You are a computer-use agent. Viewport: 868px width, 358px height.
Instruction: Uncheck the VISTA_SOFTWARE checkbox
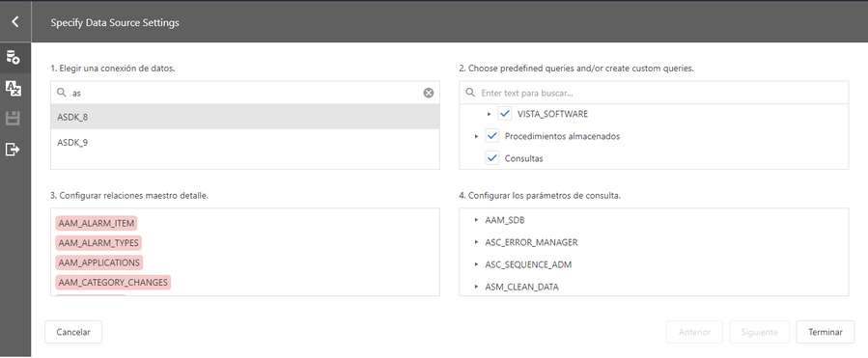(504, 114)
